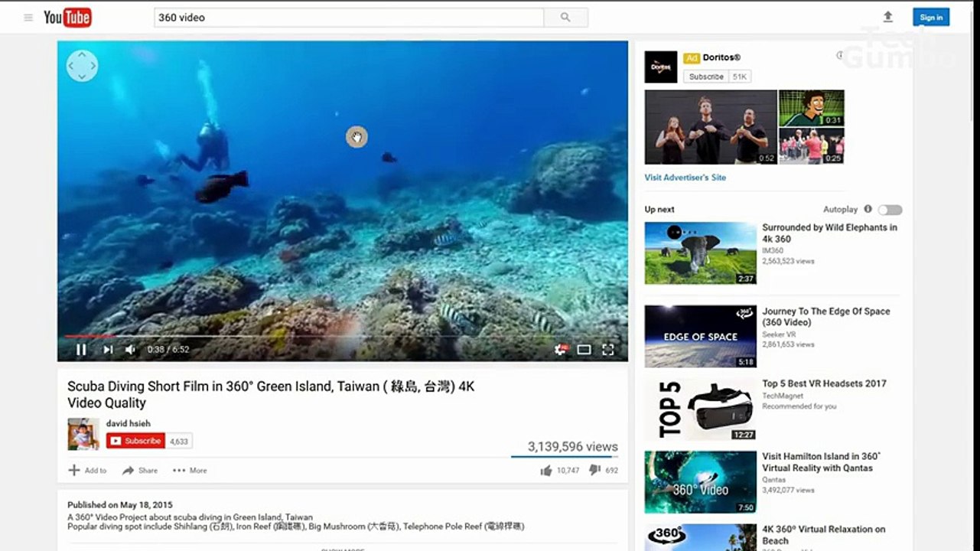This screenshot has height=551, width=980.
Task: Show the ad information icon
Action: pos(840,55)
